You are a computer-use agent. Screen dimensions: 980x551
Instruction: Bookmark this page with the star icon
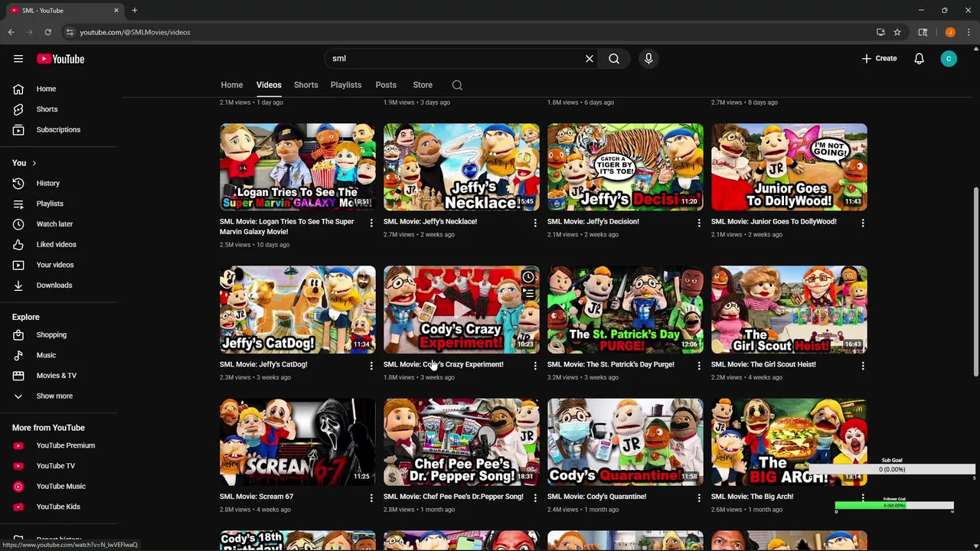[897, 32]
